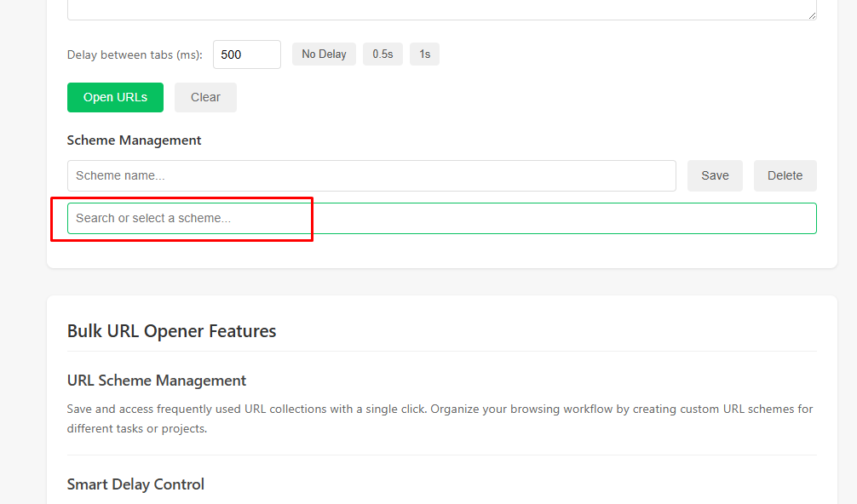Focus the Scheme name input field
This screenshot has width=857, height=504.
371,176
